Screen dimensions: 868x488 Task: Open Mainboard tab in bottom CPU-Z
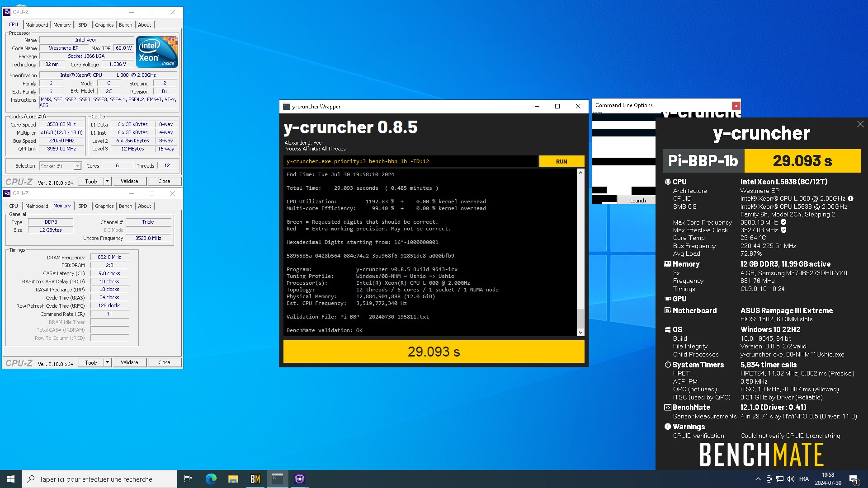click(37, 206)
